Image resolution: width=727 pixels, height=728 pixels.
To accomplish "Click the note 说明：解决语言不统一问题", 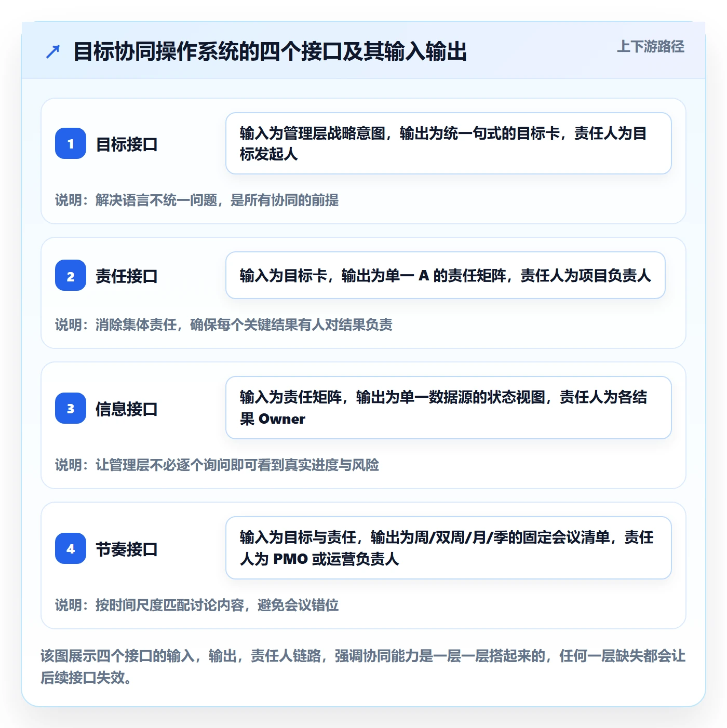I will click(197, 200).
